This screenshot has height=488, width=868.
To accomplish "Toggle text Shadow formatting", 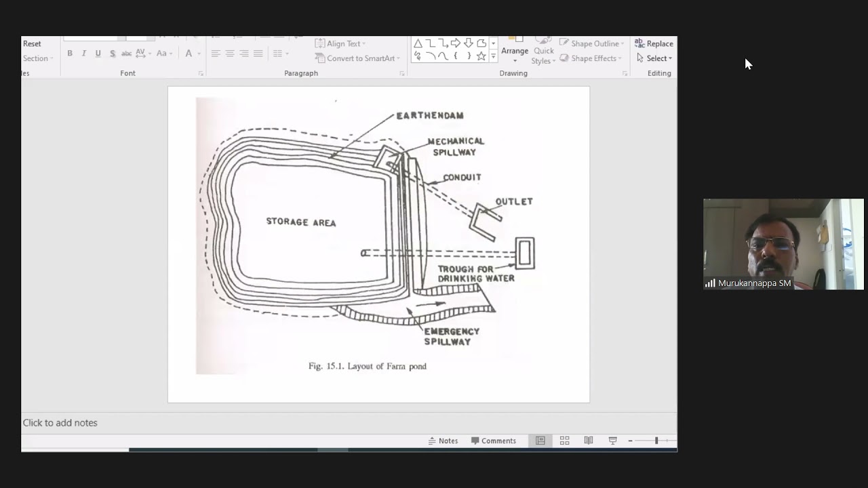I will [x=113, y=54].
